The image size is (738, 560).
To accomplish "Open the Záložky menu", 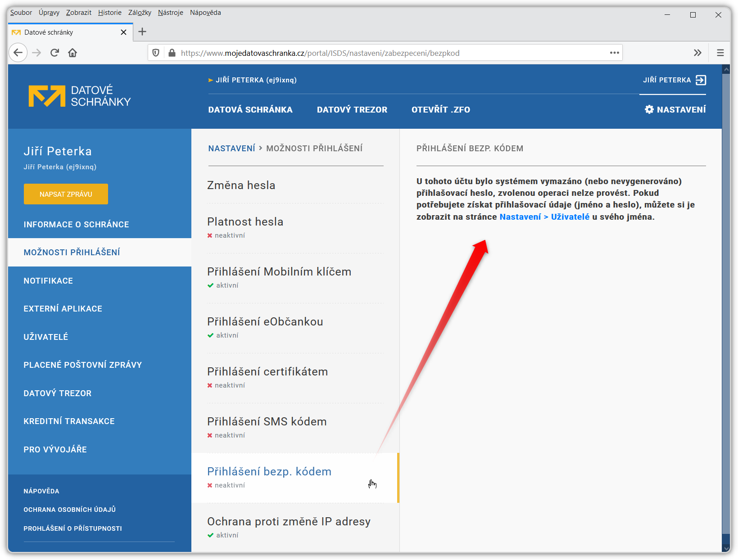I will pos(140,13).
